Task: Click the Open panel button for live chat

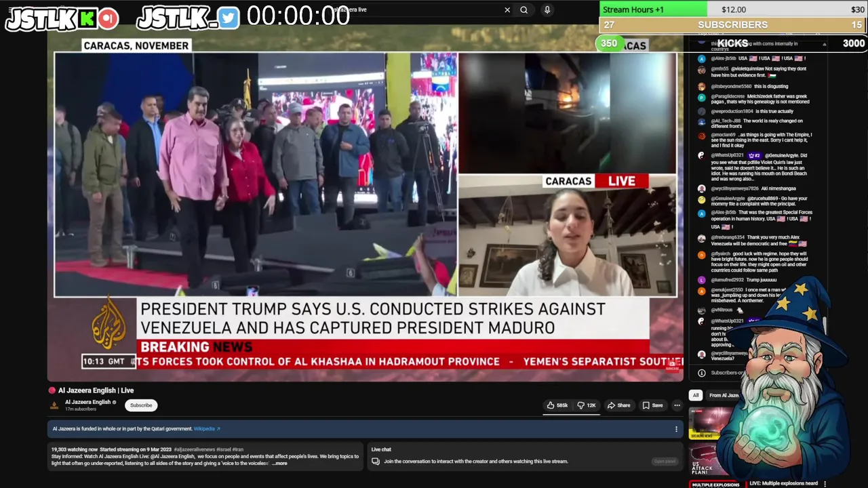Action: [665, 462]
